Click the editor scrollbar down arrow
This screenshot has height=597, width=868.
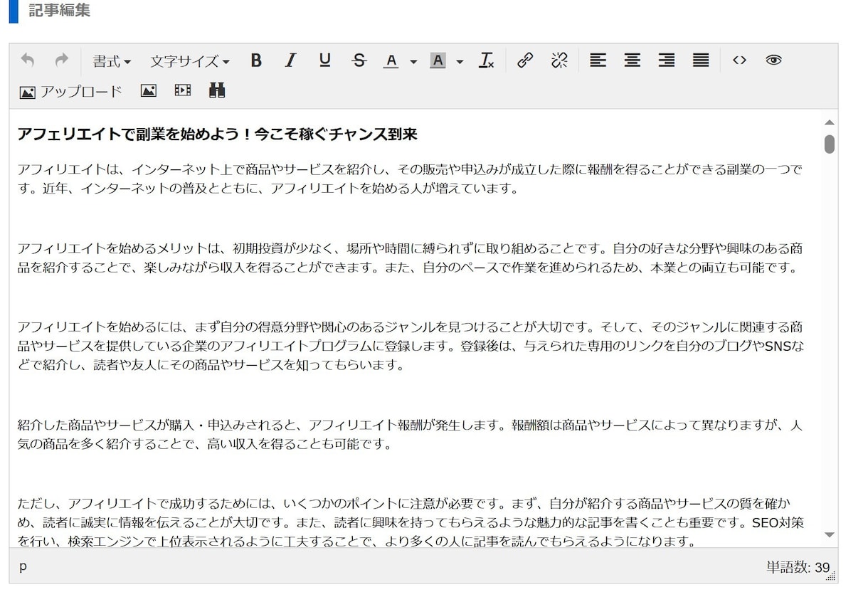coord(829,534)
